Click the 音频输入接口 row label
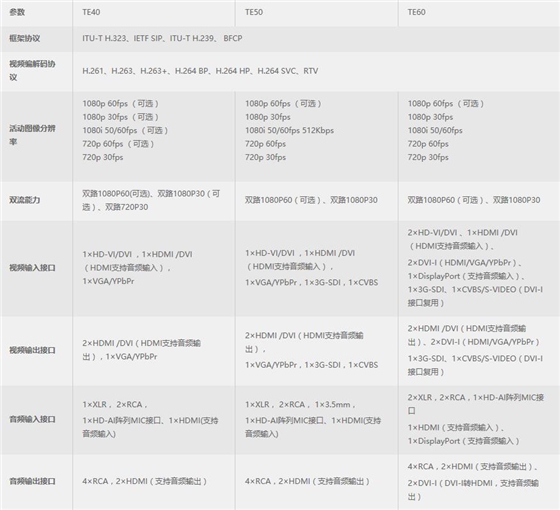Viewport: 560px width, 510px height. coord(32,419)
